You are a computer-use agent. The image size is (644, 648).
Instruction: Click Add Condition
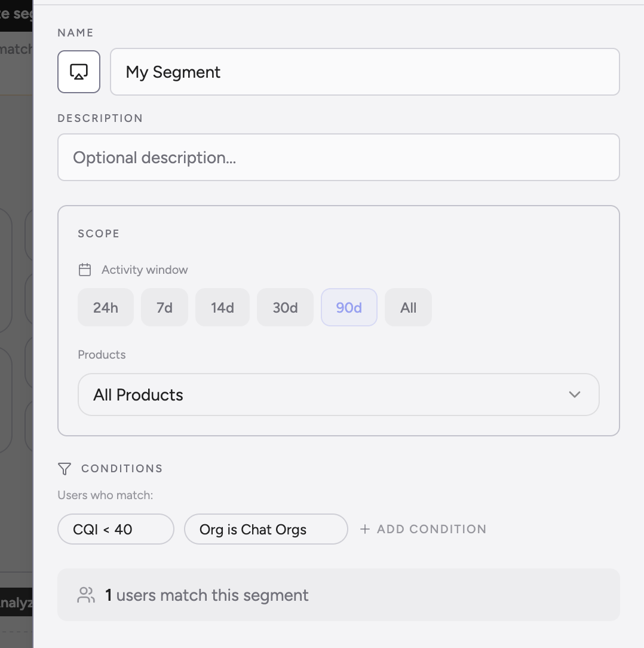(x=423, y=529)
